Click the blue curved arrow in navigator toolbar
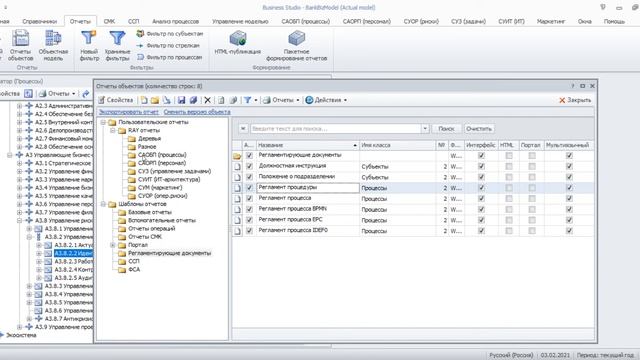Screen dimensions: 640x360 [x=86, y=93]
